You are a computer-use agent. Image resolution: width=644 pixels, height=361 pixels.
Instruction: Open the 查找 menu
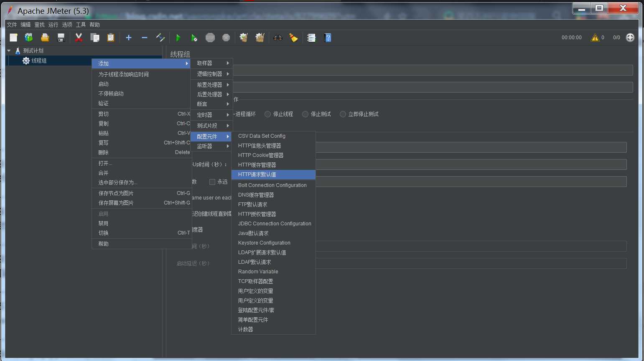point(39,25)
